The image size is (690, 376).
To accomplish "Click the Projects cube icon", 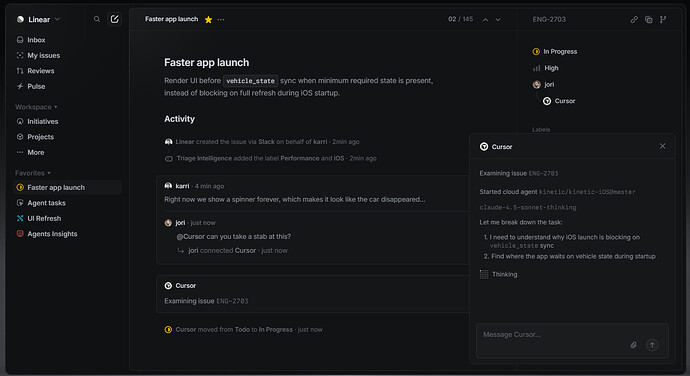I will (x=20, y=137).
